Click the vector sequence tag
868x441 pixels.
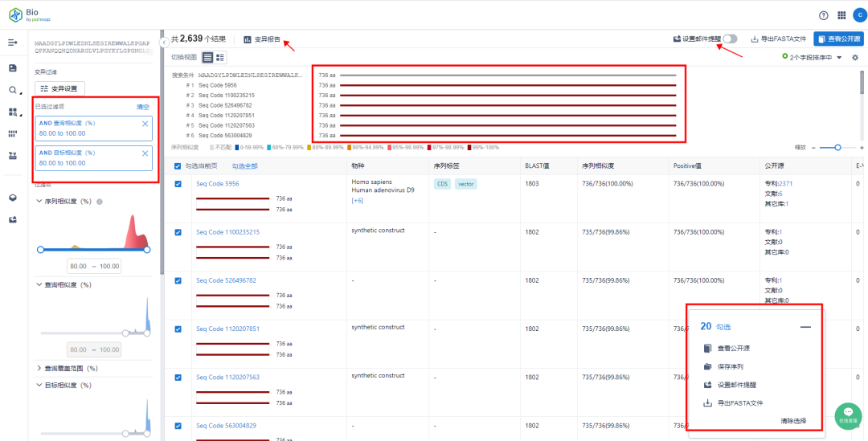[x=465, y=184]
